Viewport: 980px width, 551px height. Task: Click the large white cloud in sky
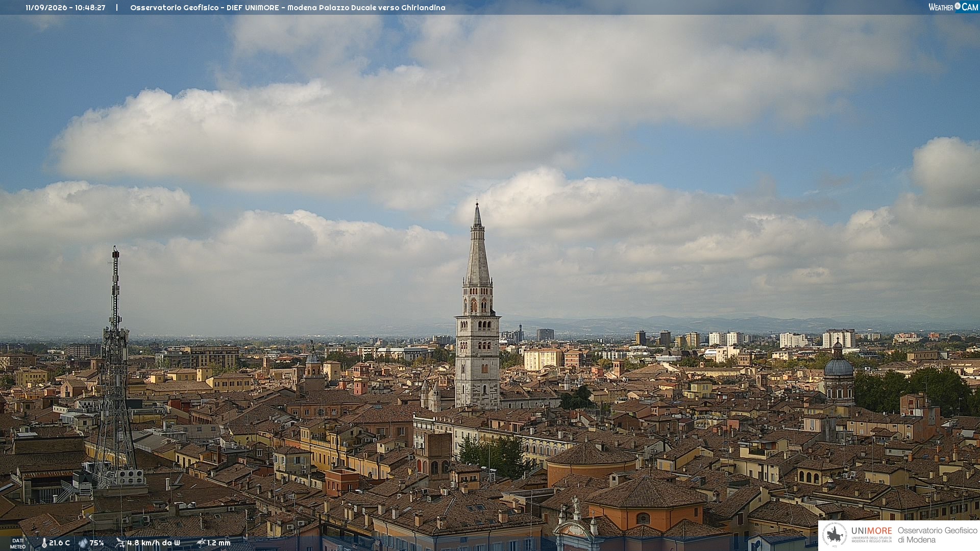click(357, 128)
